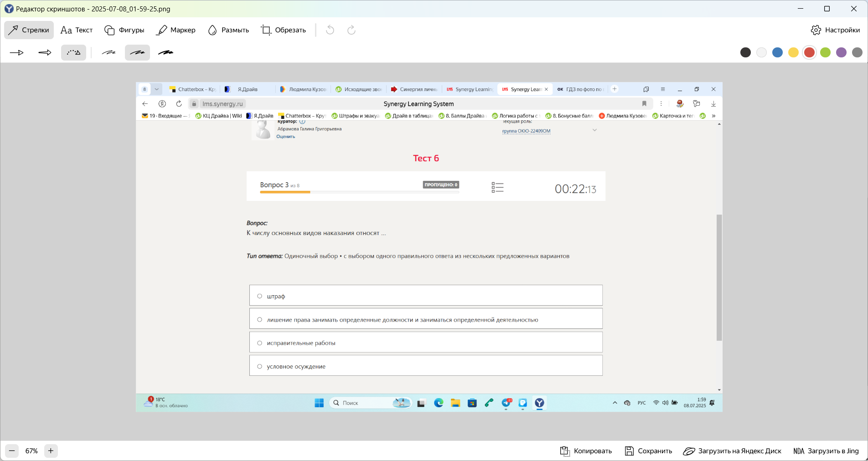The height and width of the screenshot is (461, 868).
Task: Click Копировать to copy the screenshot
Action: tap(586, 451)
